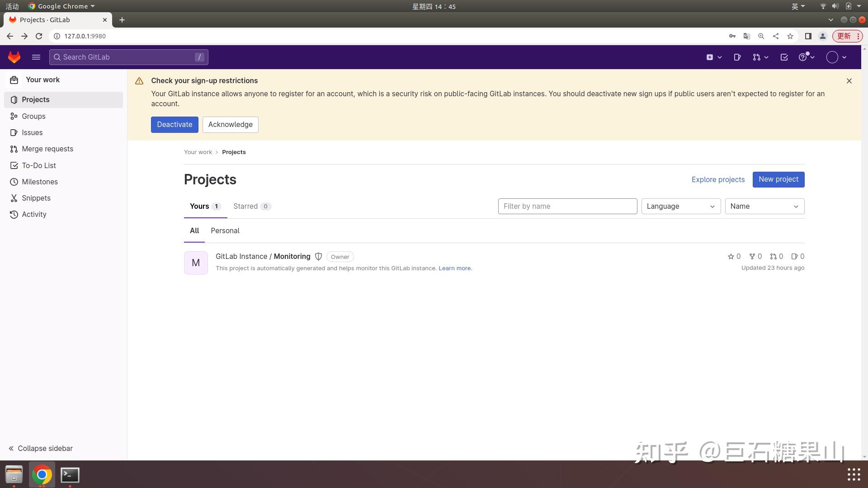Open a new Chrome tab
Image resolution: width=868 pixels, height=488 pixels.
122,20
